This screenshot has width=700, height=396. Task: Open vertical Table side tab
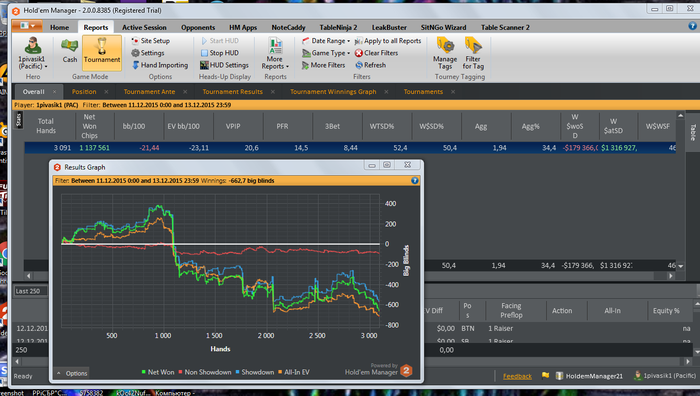pos(692,133)
